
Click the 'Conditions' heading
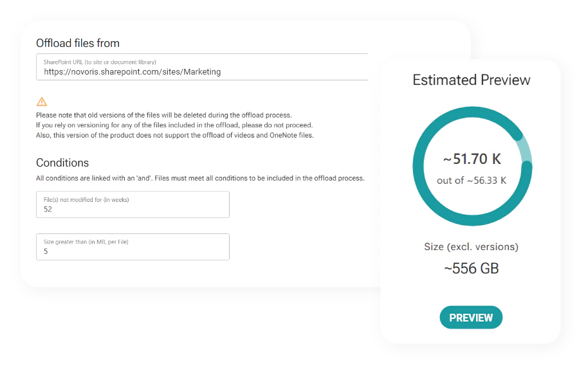click(x=62, y=163)
